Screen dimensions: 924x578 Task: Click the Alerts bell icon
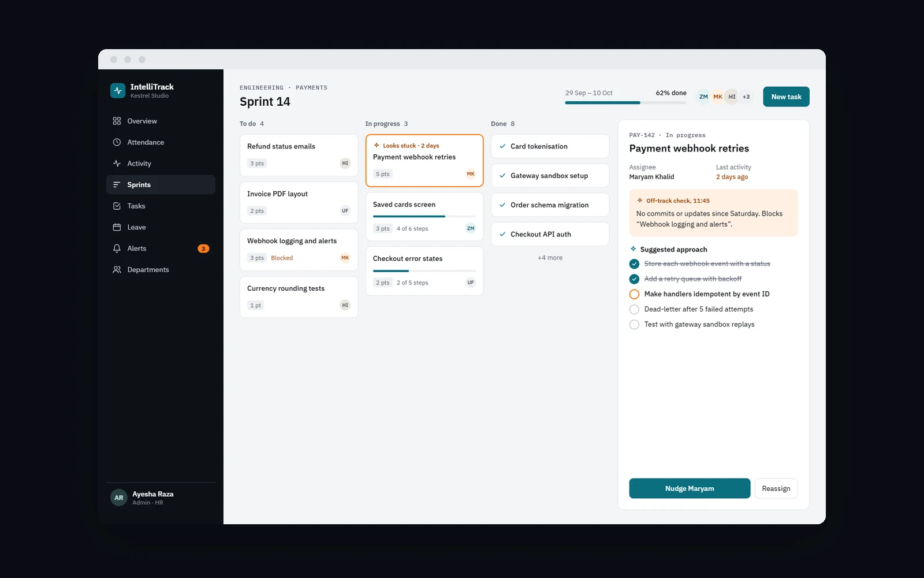tap(117, 249)
